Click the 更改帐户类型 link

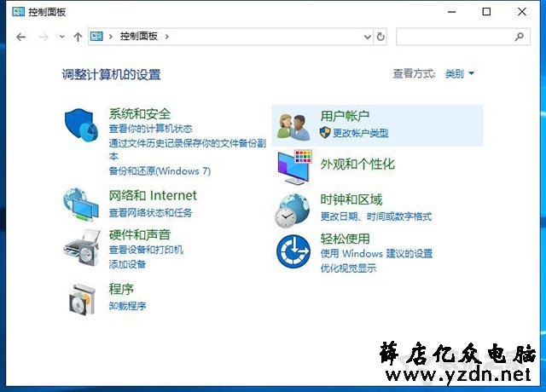(361, 133)
